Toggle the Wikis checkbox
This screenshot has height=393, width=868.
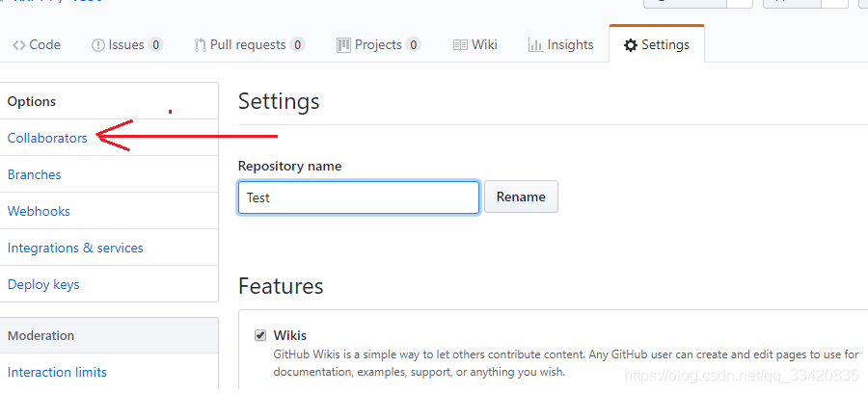260,335
